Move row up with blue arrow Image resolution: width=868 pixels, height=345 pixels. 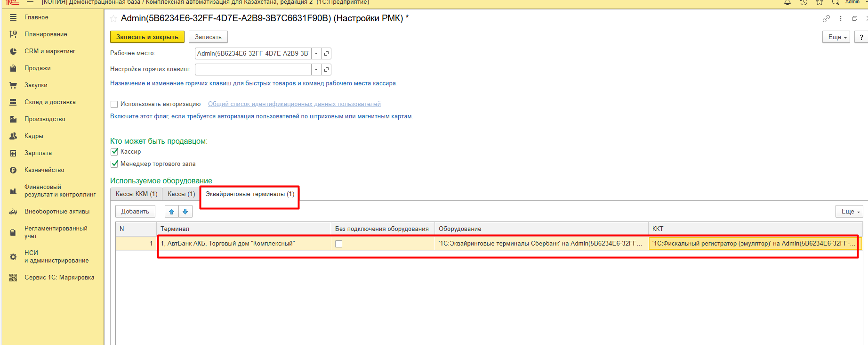click(172, 212)
